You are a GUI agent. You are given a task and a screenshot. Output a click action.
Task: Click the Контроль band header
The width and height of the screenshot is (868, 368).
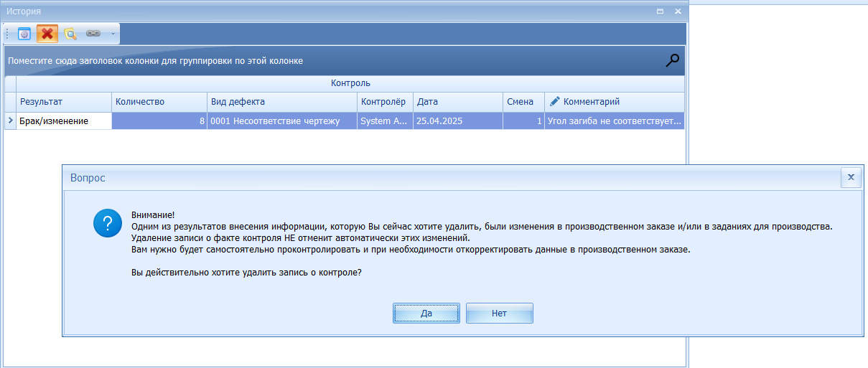point(350,84)
